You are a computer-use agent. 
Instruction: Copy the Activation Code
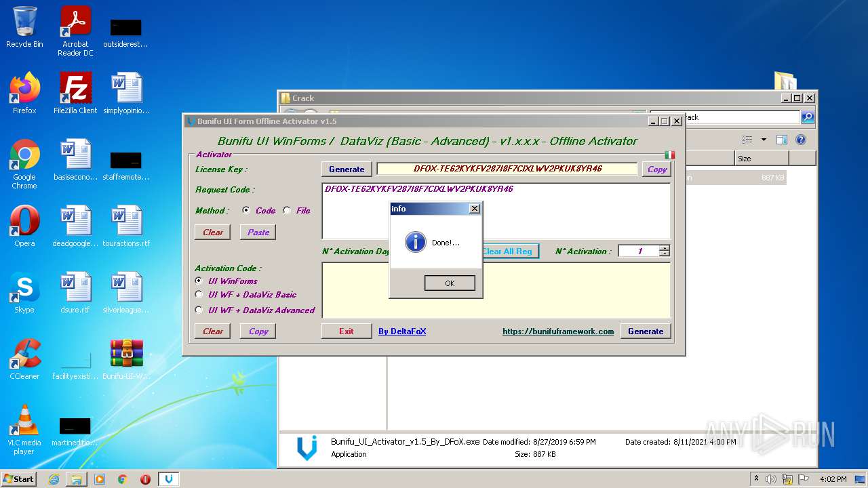click(x=258, y=331)
